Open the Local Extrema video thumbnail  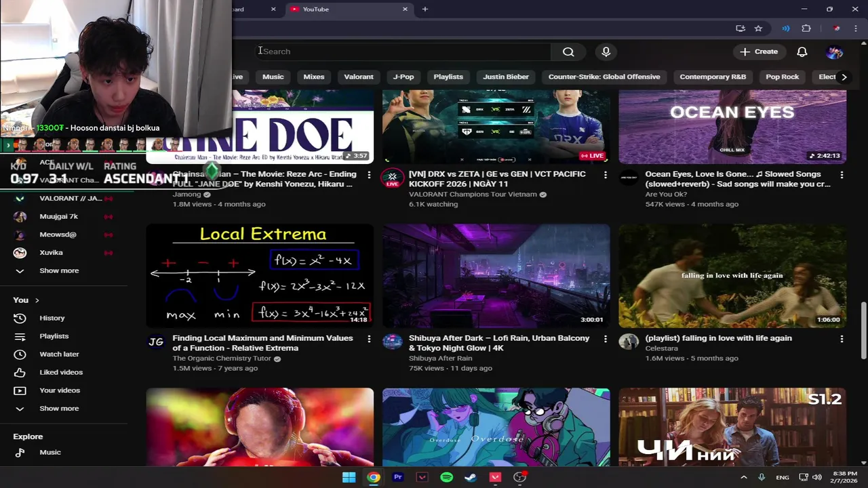click(x=260, y=276)
